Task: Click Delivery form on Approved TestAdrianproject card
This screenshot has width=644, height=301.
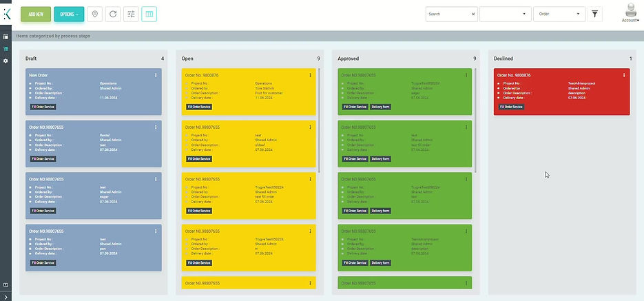Action: [381, 263]
